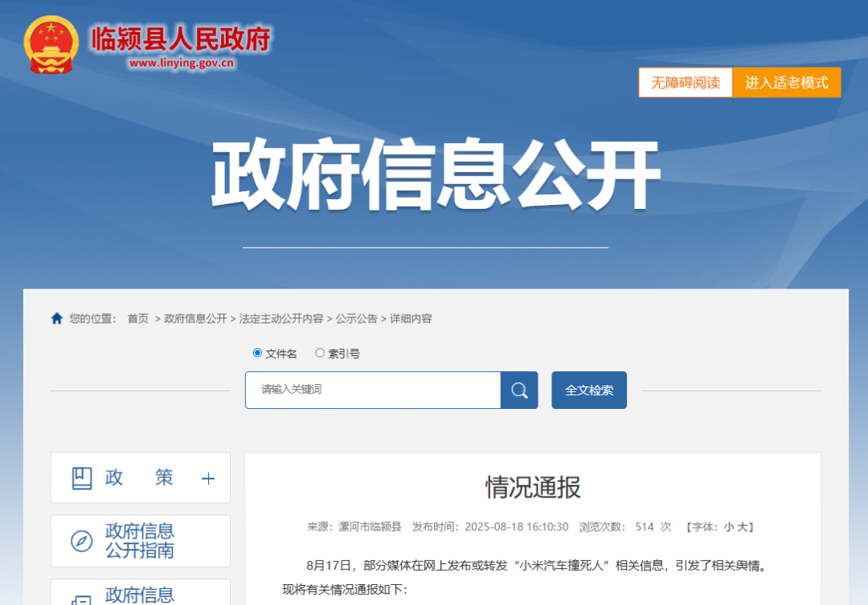Click the 无障碍阅读 button
This screenshot has height=605, width=868.
pyautogui.click(x=685, y=82)
